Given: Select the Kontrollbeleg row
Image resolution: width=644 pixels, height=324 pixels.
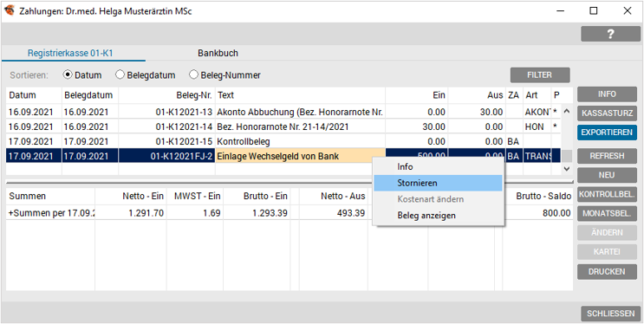Looking at the screenshot, I should [x=283, y=142].
